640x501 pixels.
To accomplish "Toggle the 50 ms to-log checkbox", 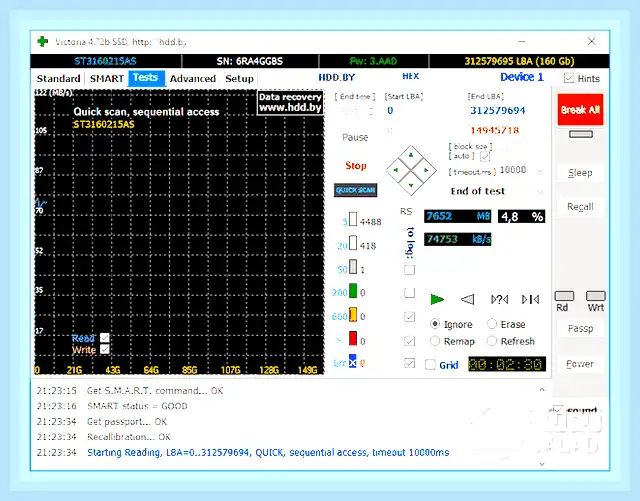I will tap(409, 269).
